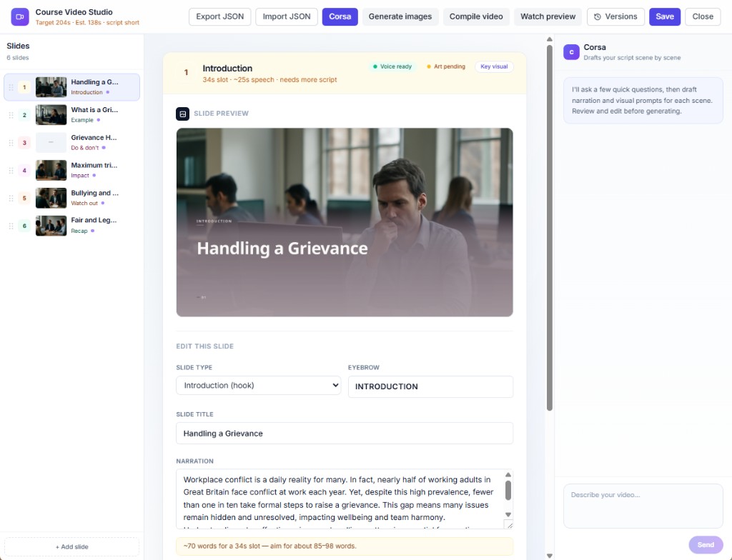Viewport: 732px width, 560px height.
Task: Select the Maximum tri... slide in list
Action: 72,170
